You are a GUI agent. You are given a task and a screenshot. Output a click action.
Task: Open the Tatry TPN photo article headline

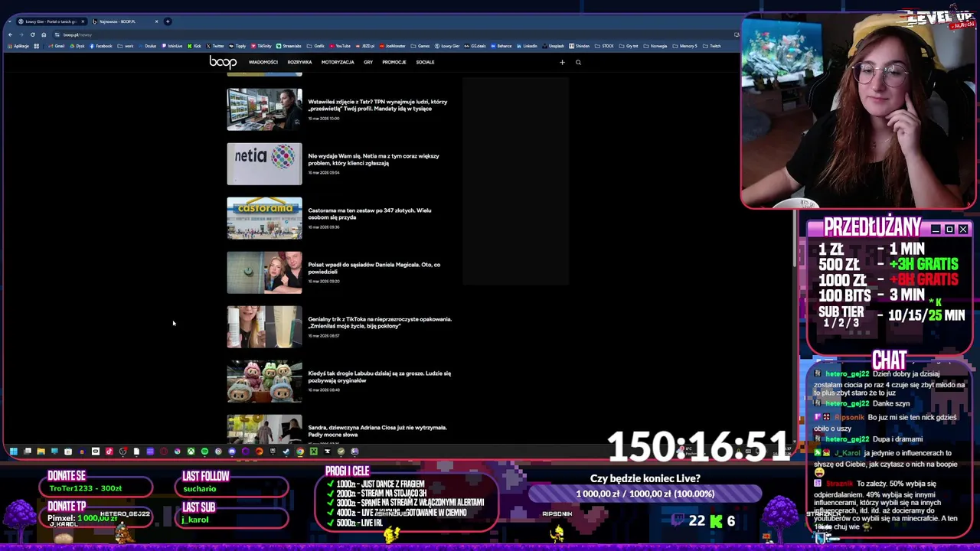click(377, 105)
